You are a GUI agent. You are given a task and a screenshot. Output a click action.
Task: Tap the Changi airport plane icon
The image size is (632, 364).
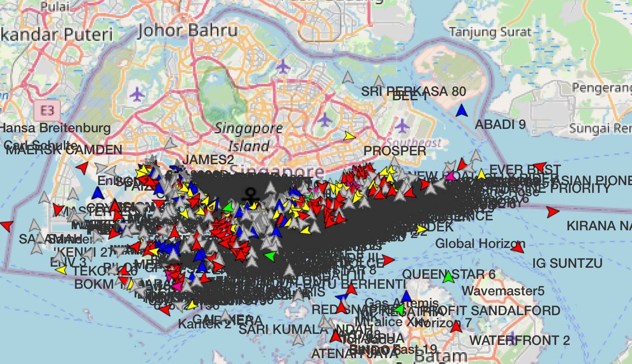pyautogui.click(x=402, y=125)
